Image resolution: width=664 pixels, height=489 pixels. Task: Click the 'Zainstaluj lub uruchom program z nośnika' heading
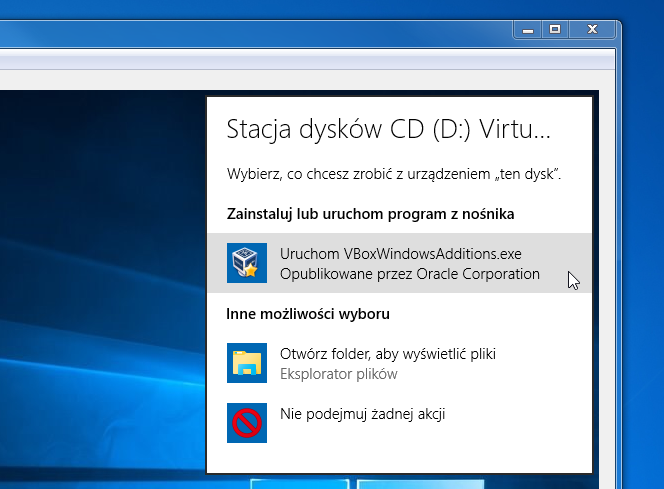(x=371, y=214)
